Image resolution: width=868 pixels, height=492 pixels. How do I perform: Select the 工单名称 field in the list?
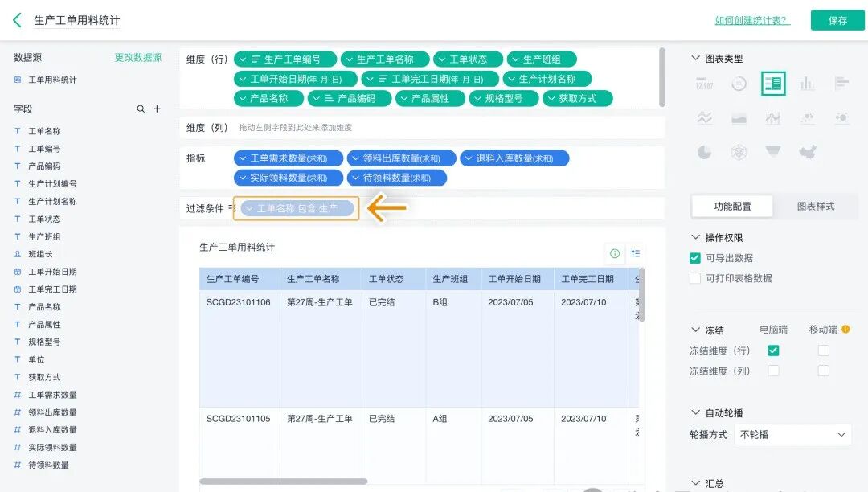[44, 131]
